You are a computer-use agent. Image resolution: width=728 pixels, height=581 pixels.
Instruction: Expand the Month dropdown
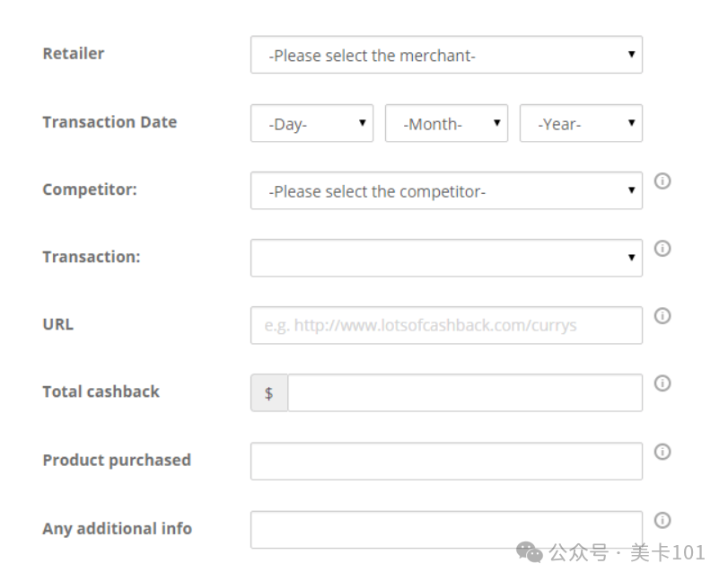click(x=446, y=124)
